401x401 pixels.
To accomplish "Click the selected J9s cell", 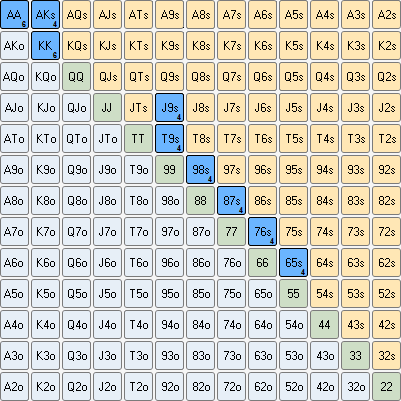I will [169, 107].
